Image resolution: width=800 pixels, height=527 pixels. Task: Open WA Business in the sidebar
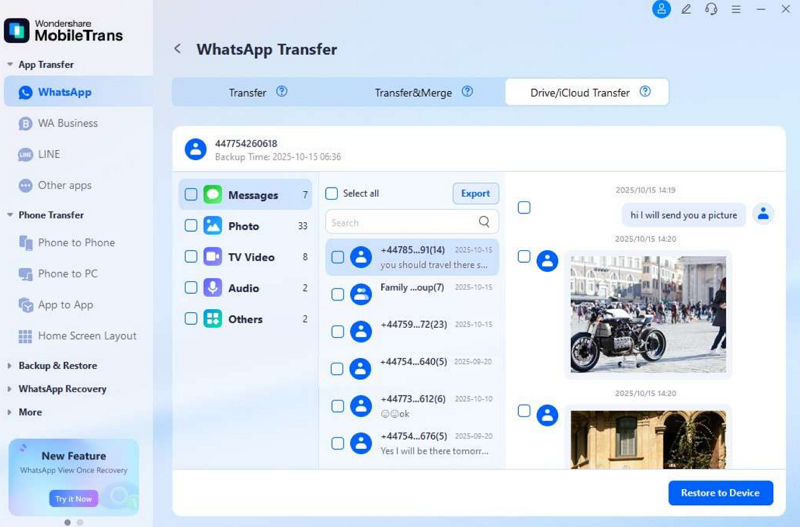click(x=67, y=123)
